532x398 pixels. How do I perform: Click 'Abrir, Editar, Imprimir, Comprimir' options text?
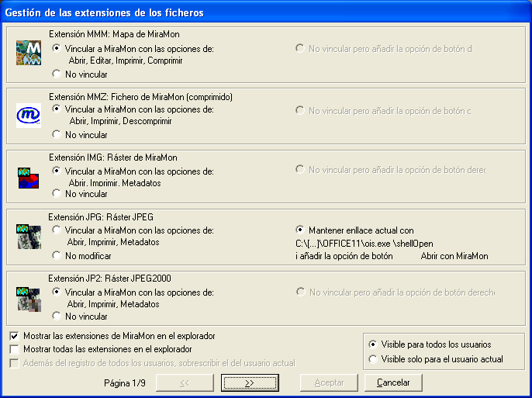[126, 61]
